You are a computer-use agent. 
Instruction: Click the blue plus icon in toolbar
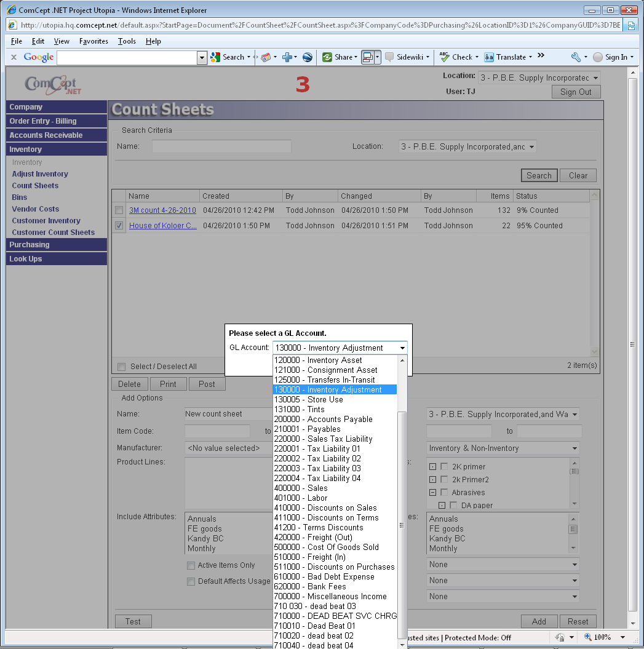[x=287, y=57]
